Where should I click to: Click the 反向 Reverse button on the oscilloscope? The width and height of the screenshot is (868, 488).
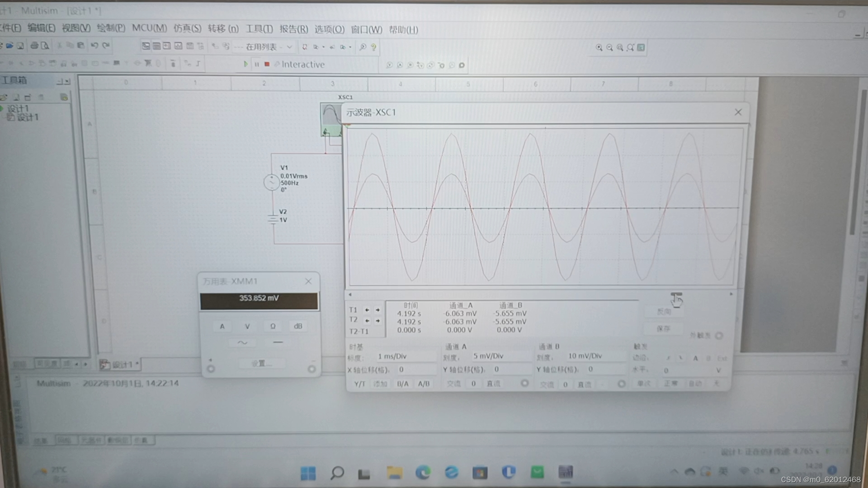pyautogui.click(x=663, y=312)
